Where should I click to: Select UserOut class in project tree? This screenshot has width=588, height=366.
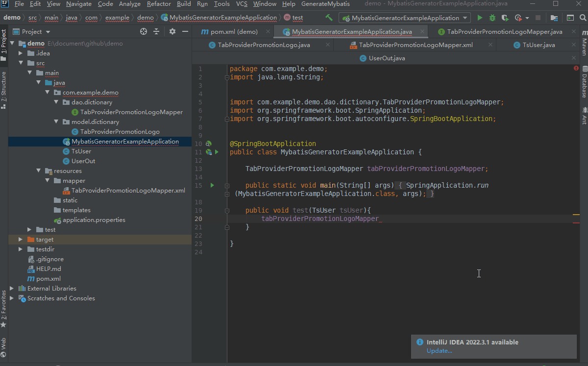tap(83, 161)
